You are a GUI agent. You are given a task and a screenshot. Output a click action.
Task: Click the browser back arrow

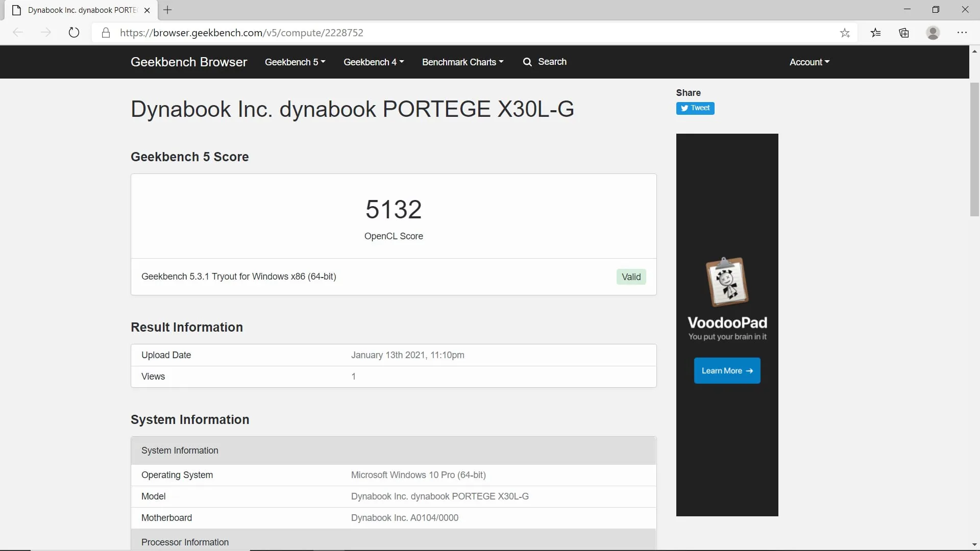18,33
